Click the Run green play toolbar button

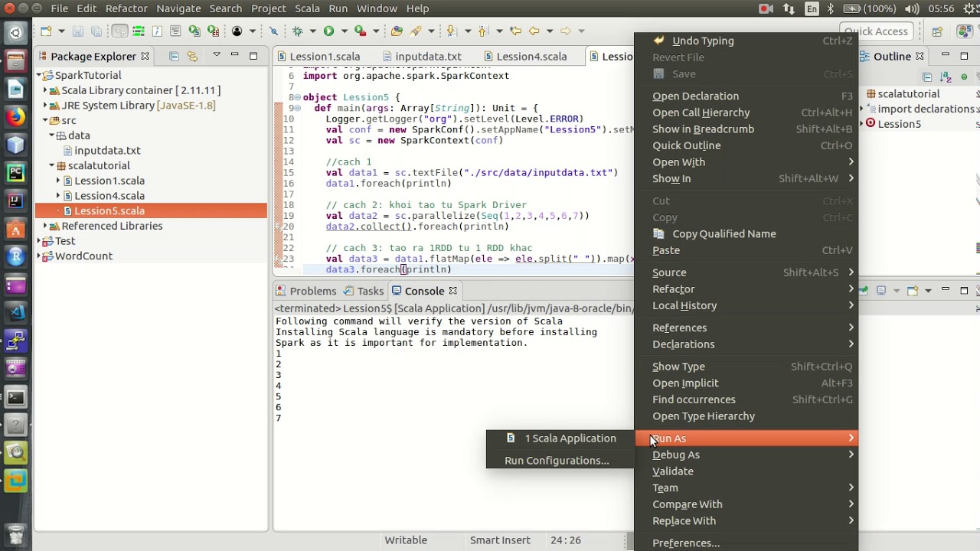[328, 31]
